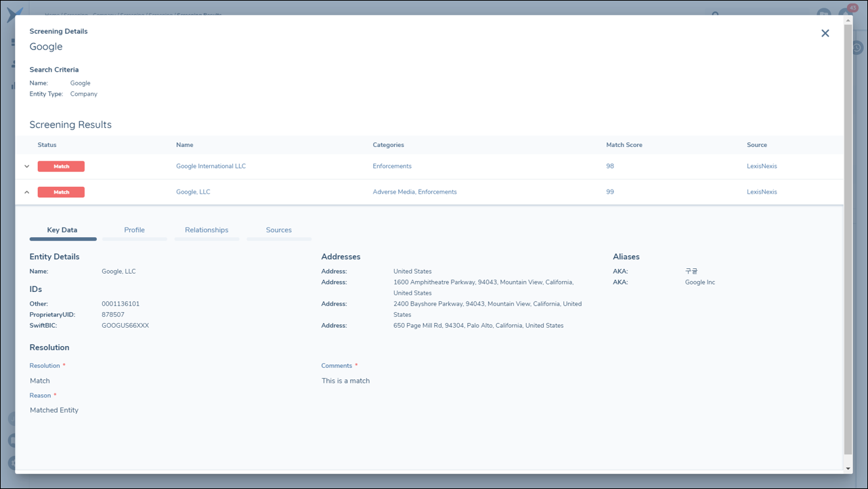Click the Google International LLC name link
Viewport: 868px width, 489px height.
click(x=211, y=166)
